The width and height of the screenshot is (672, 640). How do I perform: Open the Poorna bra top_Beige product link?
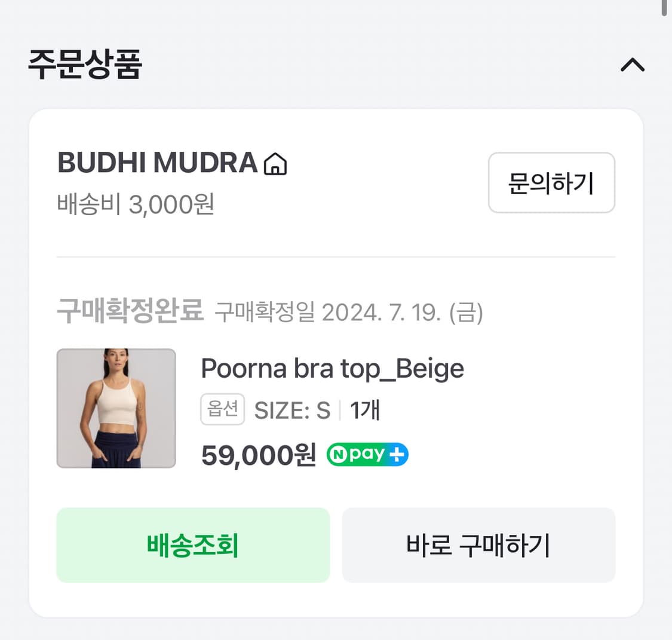click(333, 369)
